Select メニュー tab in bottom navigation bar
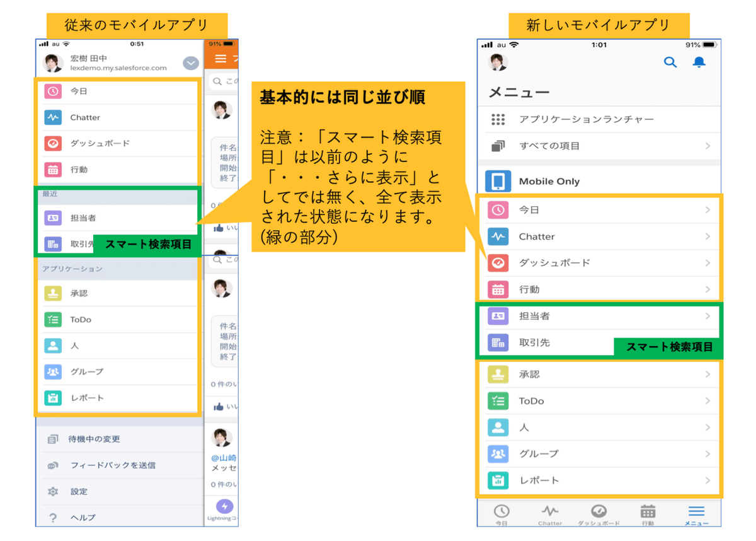Image resolution: width=756 pixels, height=541 pixels. pos(696,515)
